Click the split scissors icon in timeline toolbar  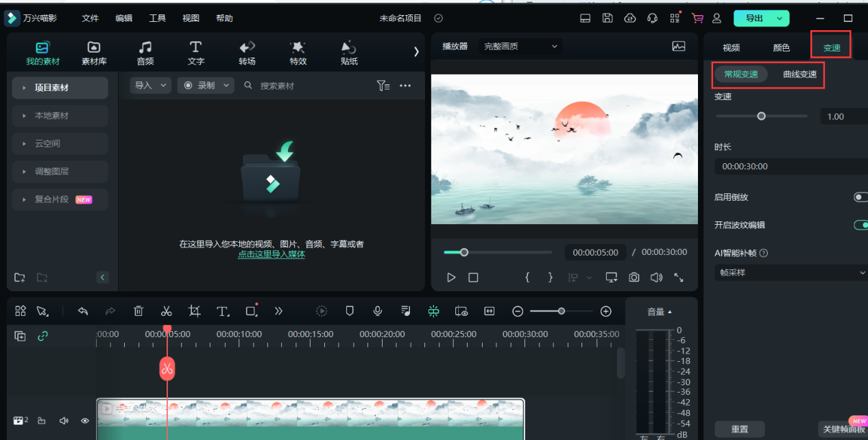[166, 311]
